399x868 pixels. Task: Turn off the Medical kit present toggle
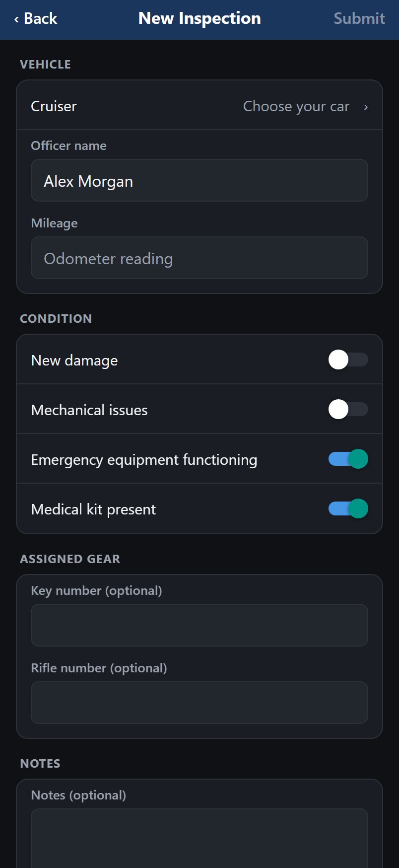pyautogui.click(x=348, y=508)
